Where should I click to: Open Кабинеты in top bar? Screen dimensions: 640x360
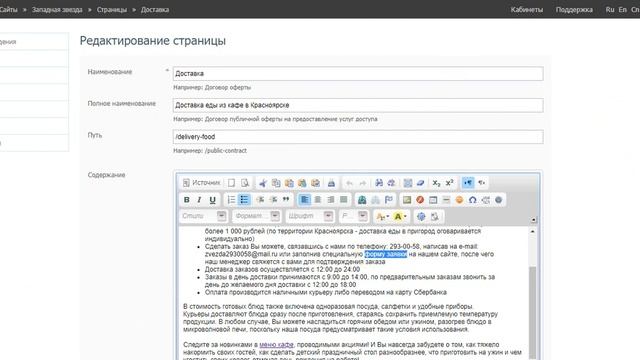tap(527, 10)
